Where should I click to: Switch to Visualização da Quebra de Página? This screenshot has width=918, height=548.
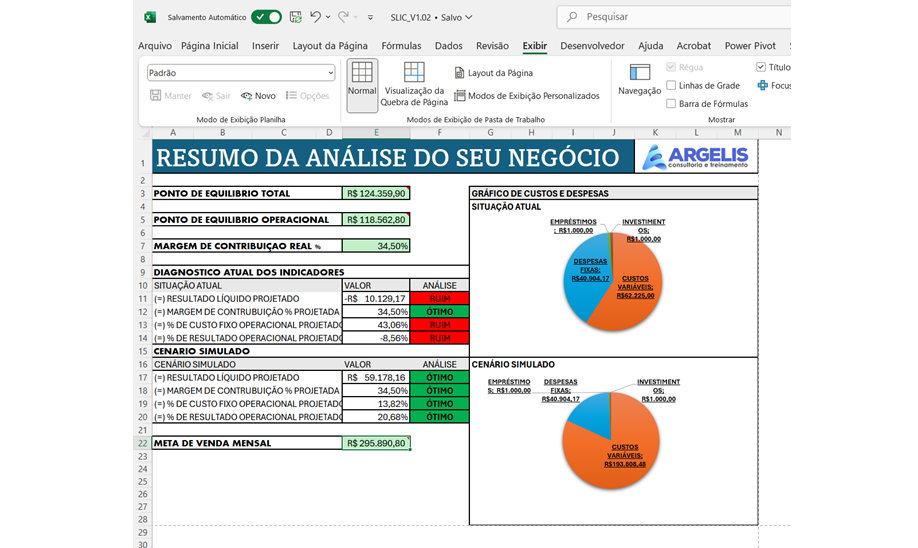click(414, 85)
